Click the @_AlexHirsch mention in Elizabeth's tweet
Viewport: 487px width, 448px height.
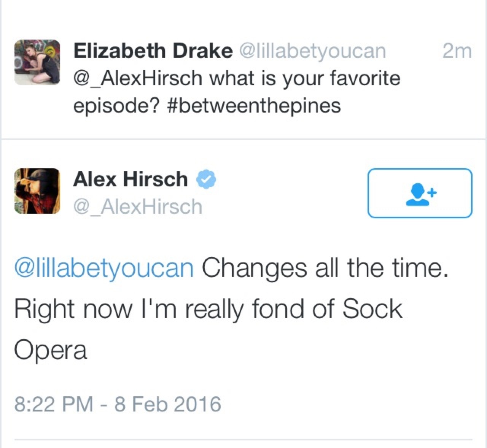(x=137, y=78)
